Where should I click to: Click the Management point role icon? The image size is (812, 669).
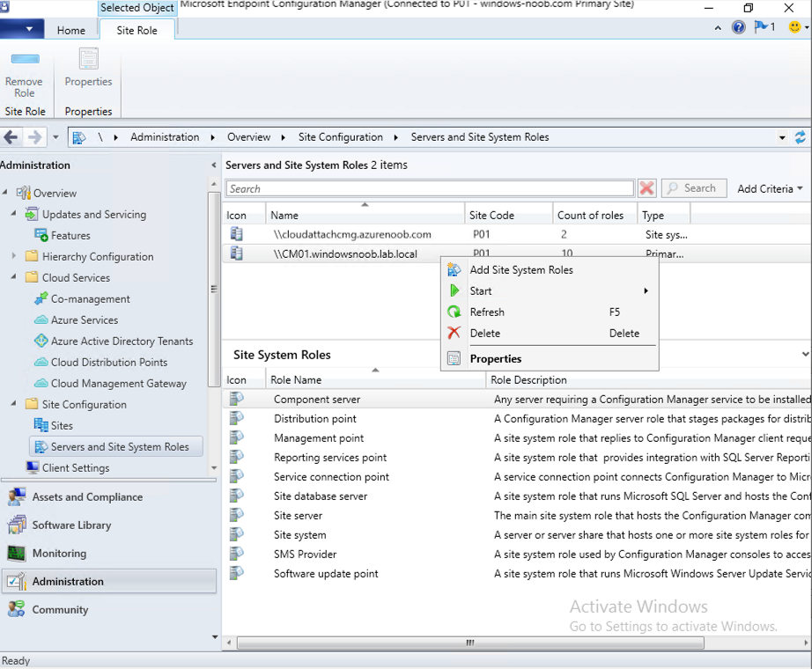pyautogui.click(x=237, y=437)
